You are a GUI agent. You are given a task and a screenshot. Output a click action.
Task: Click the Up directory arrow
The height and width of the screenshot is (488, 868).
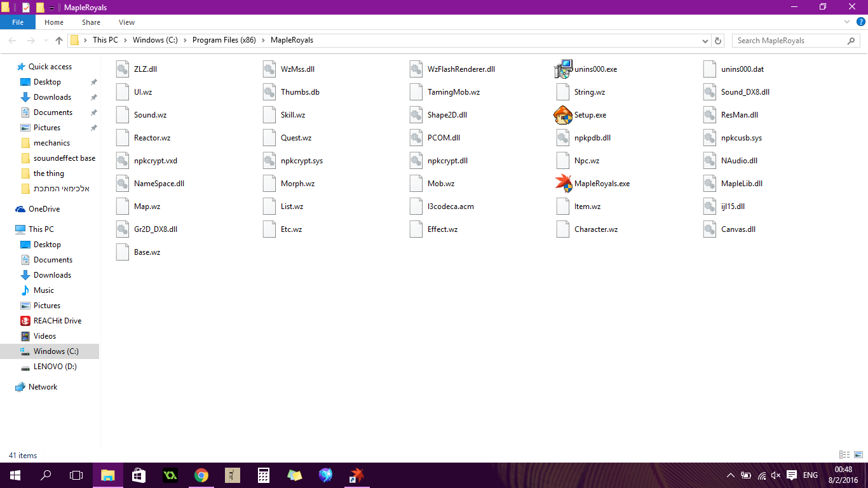59,41
